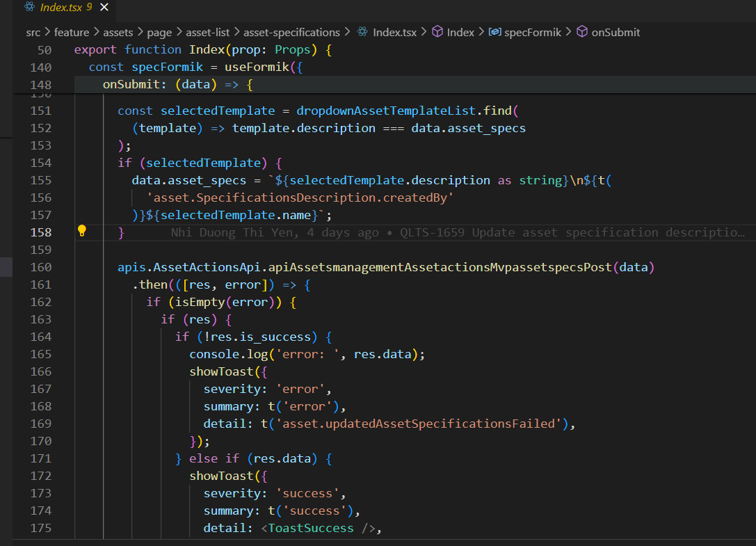The width and height of the screenshot is (756, 546).
Task: Click 'useFormik' in sticky header
Action: (257, 67)
